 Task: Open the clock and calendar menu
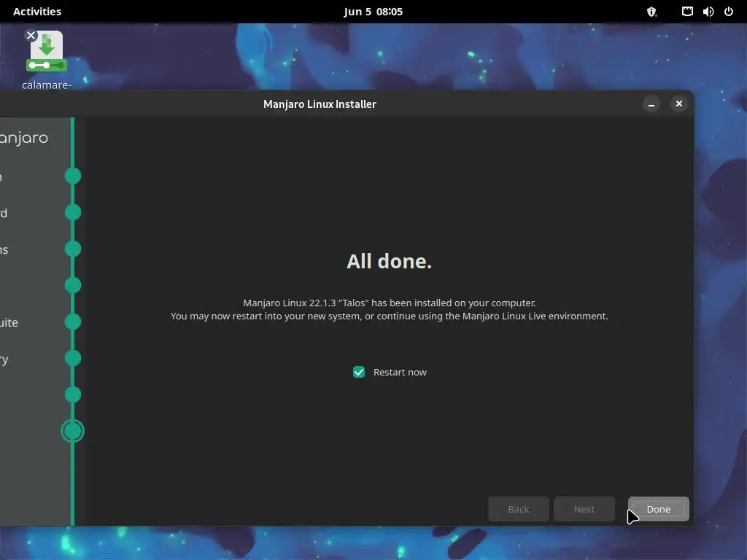coord(373,12)
